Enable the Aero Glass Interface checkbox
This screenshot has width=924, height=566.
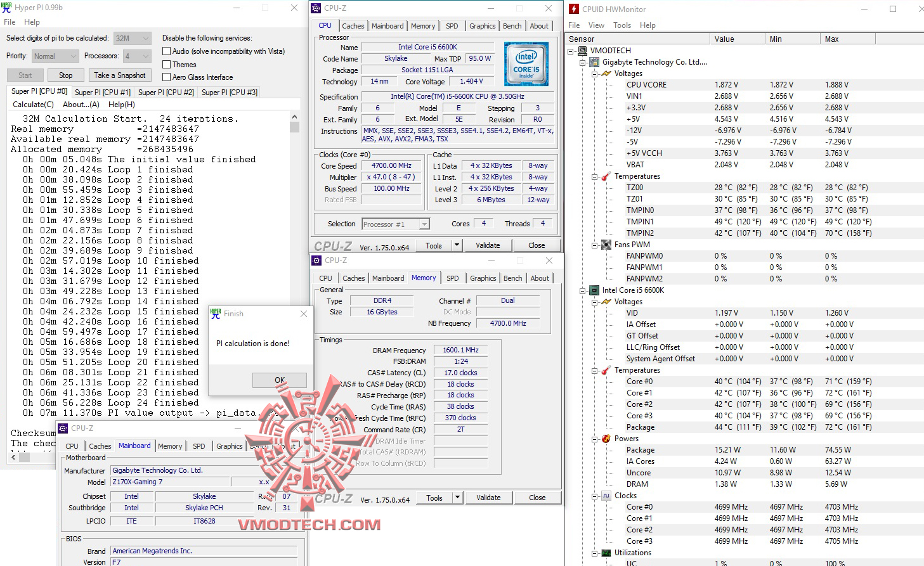pos(166,77)
